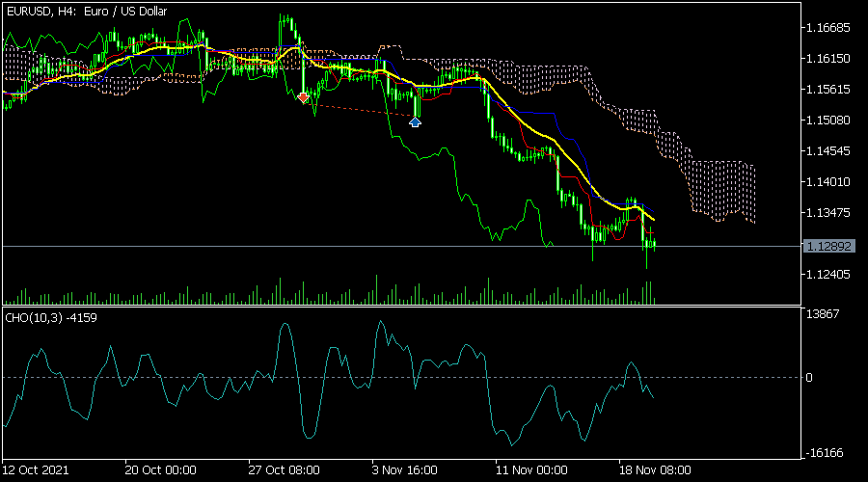Image resolution: width=868 pixels, height=482 pixels.
Task: Click price scale value 1.15615
Action: pos(828,90)
